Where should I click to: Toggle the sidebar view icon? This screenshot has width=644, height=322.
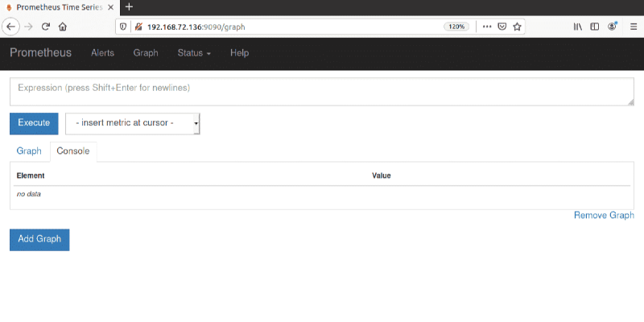click(595, 26)
